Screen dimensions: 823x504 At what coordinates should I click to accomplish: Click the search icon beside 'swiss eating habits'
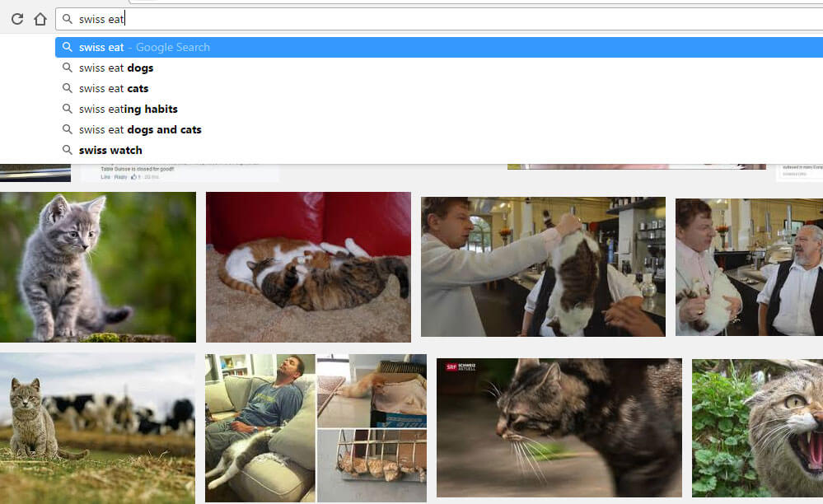pyautogui.click(x=68, y=109)
